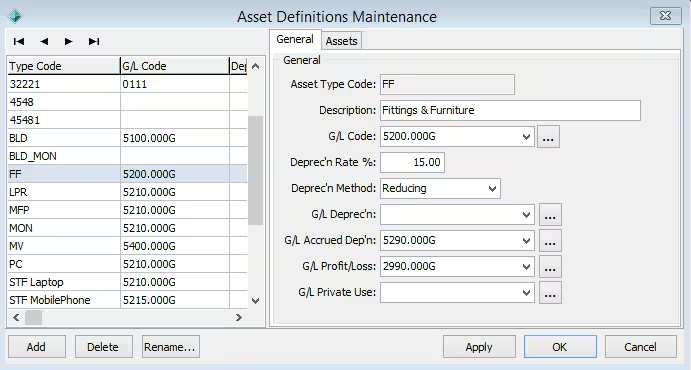The width and height of the screenshot is (691, 370).
Task: Open the G/L Accrued Dep'n dropdown
Action: pos(526,240)
